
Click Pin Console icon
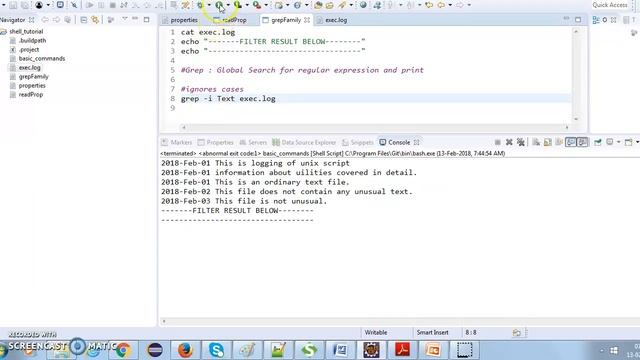tap(598, 142)
